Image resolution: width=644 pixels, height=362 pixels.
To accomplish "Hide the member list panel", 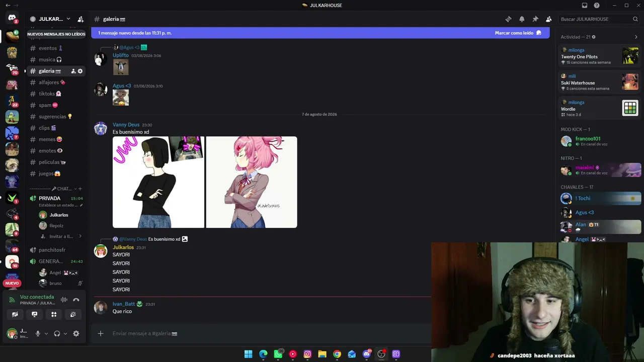I will [549, 19].
